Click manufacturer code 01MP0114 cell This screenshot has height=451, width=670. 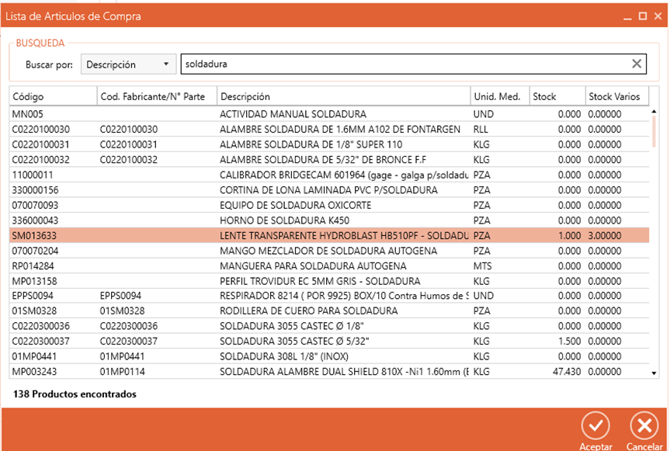click(122, 372)
